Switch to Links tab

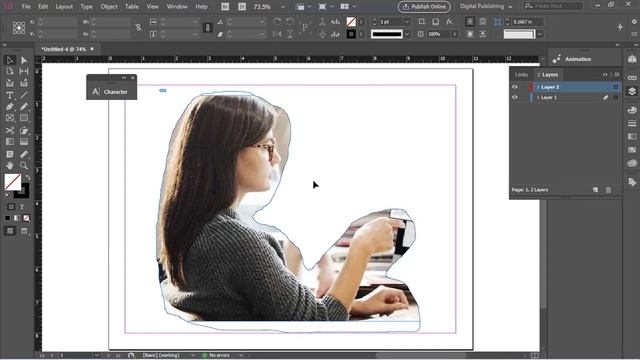point(521,75)
